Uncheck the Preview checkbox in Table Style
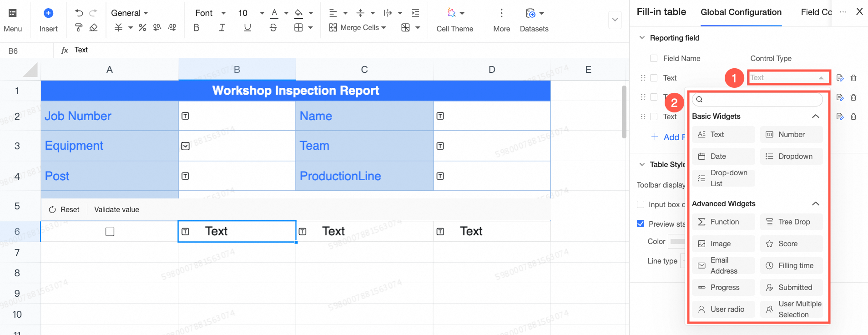This screenshot has width=868, height=335. tap(641, 223)
